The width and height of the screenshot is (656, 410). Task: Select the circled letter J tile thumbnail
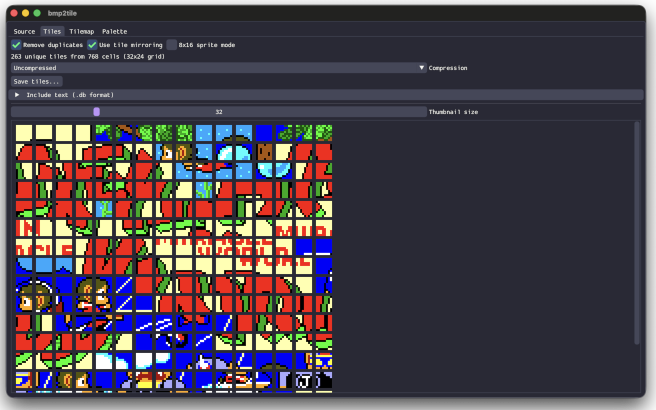304,381
